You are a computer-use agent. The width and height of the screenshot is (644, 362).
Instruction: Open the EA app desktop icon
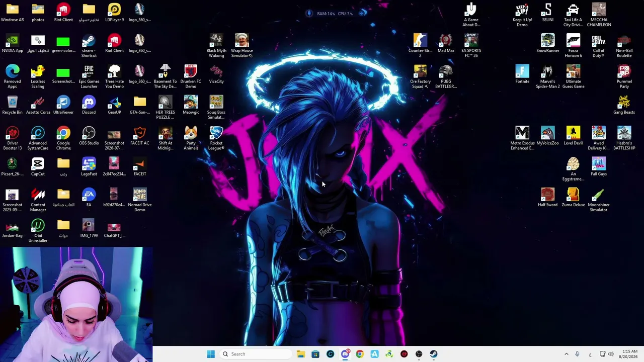[89, 198]
